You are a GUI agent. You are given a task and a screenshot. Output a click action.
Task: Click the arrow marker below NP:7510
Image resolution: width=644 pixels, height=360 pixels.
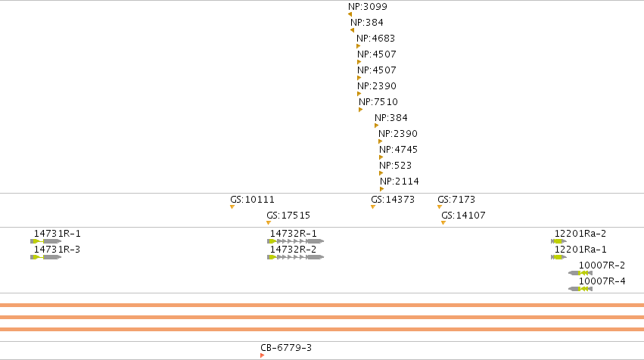pos(361,110)
